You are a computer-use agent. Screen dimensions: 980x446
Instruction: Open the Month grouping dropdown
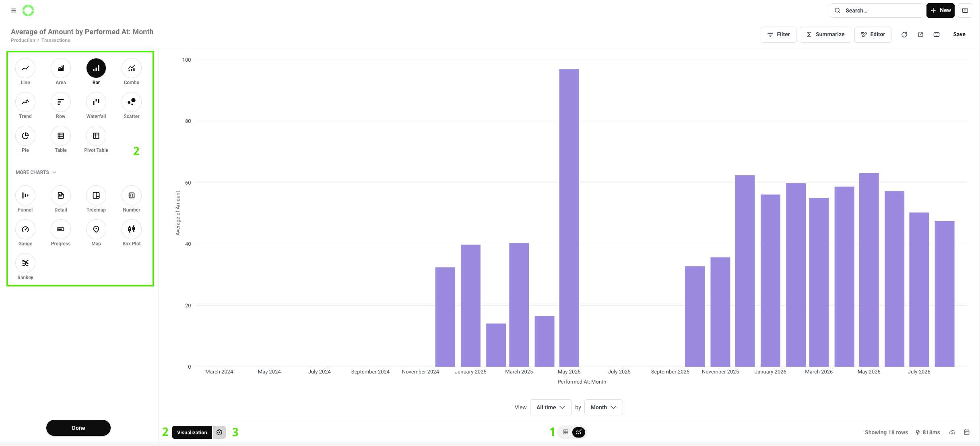pyautogui.click(x=603, y=407)
